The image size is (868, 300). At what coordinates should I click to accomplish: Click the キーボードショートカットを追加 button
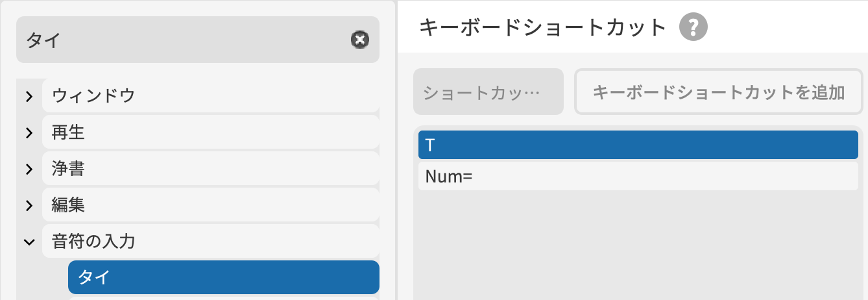click(719, 92)
